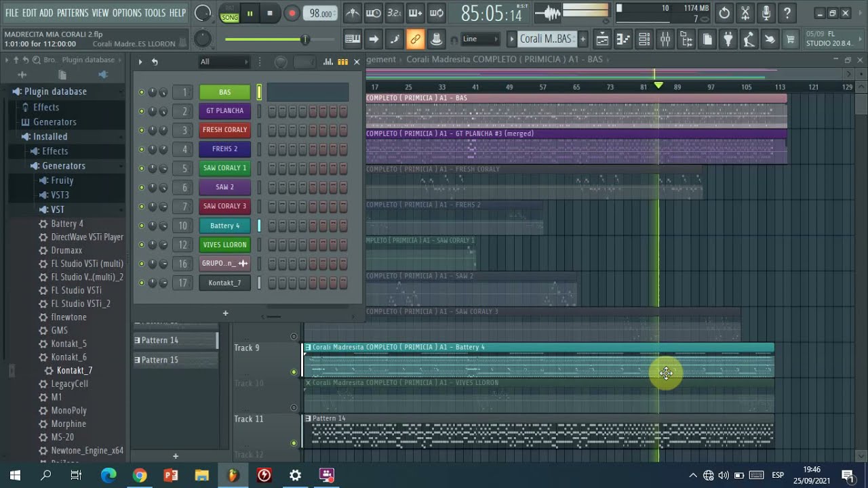The image size is (868, 488).
Task: Select the SAW CORALY 1 channel button
Action: click(x=224, y=168)
